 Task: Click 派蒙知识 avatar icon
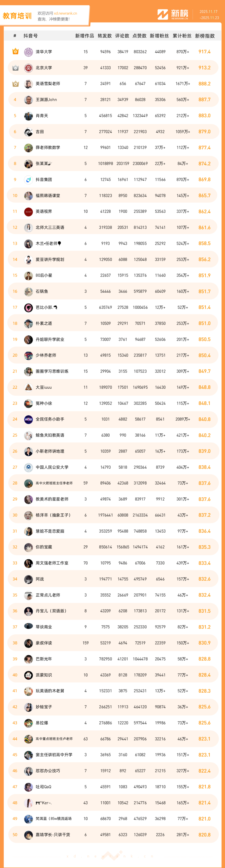(29, 675)
